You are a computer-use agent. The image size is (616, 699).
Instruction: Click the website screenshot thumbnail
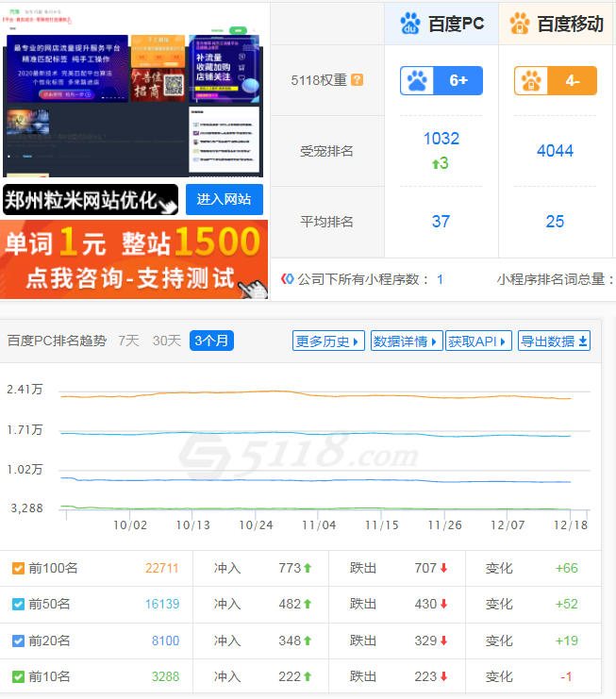point(133,92)
